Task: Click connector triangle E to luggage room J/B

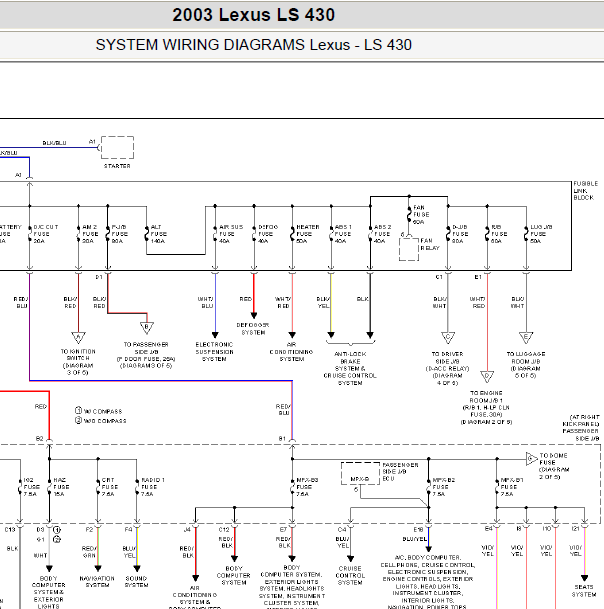Action: point(525,335)
